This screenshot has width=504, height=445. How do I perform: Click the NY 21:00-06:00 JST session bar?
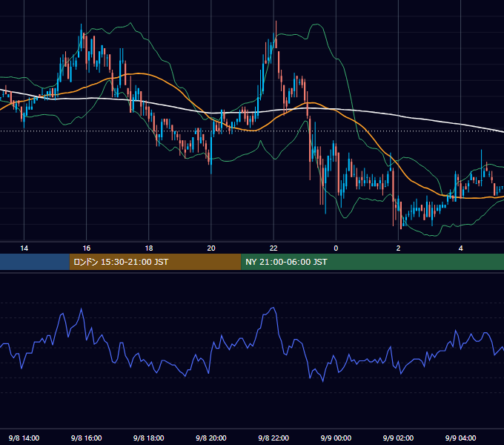373,262
